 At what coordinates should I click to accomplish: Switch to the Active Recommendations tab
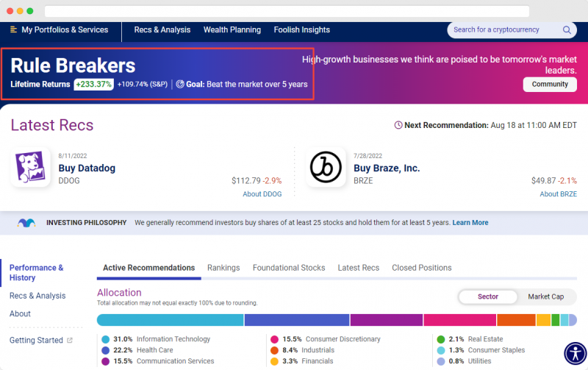149,268
